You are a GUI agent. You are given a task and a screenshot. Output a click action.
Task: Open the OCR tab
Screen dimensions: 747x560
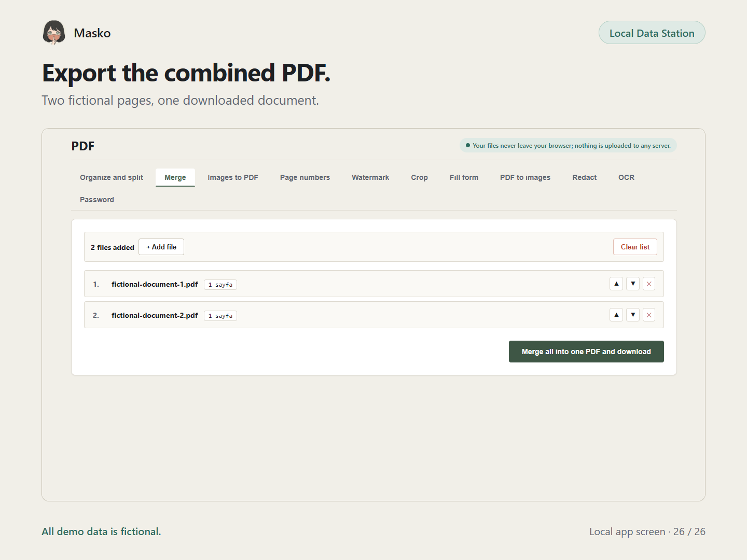click(x=626, y=177)
